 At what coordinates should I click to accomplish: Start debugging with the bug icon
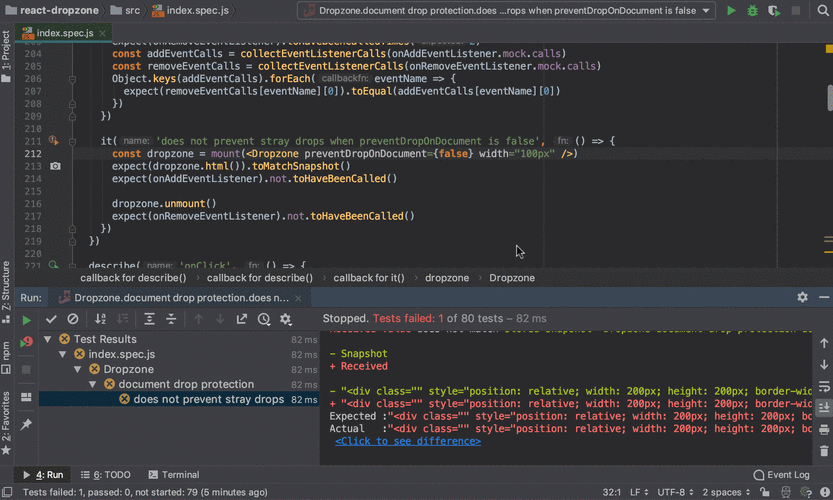point(752,11)
